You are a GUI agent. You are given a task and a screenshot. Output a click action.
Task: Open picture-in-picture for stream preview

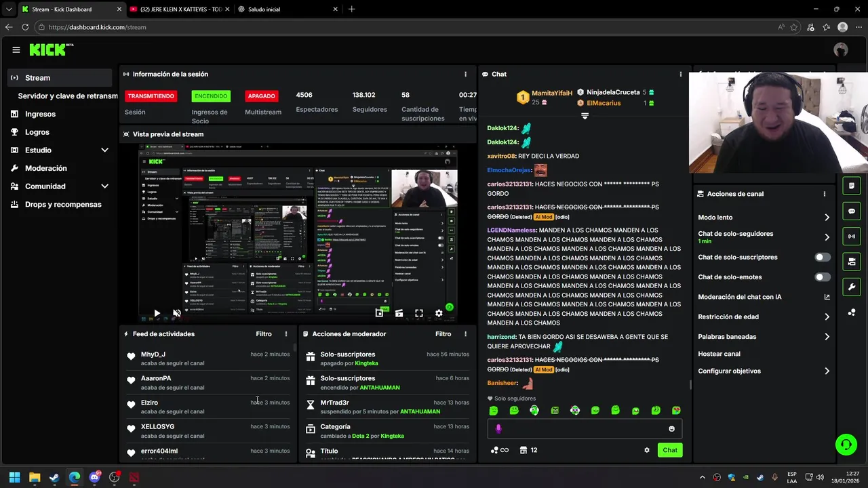tap(379, 313)
